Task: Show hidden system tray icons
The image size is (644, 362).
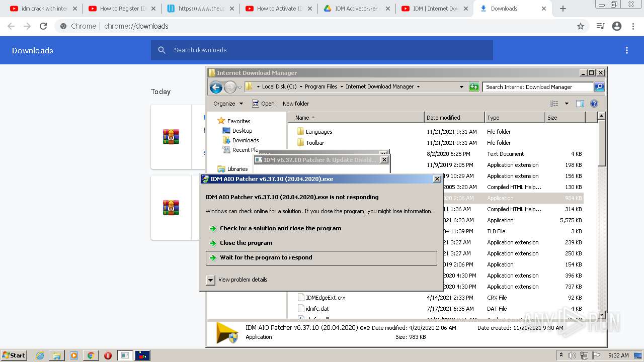Action: point(561,355)
